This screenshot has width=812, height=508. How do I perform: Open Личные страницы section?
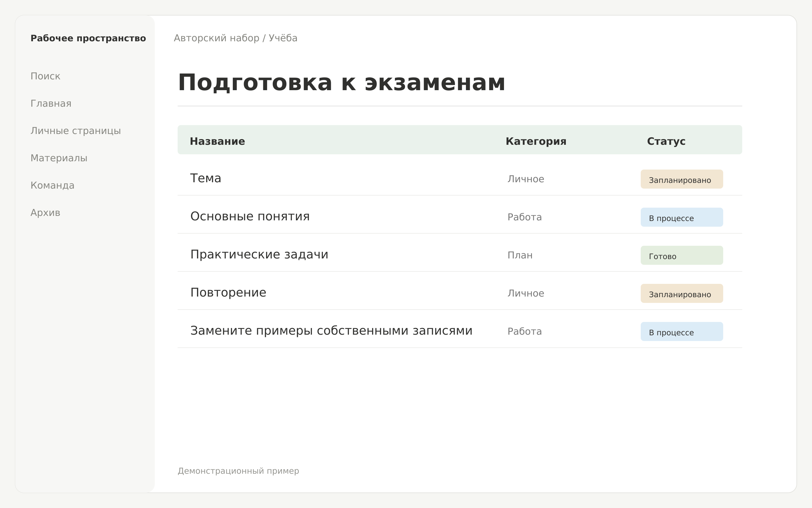(x=75, y=131)
